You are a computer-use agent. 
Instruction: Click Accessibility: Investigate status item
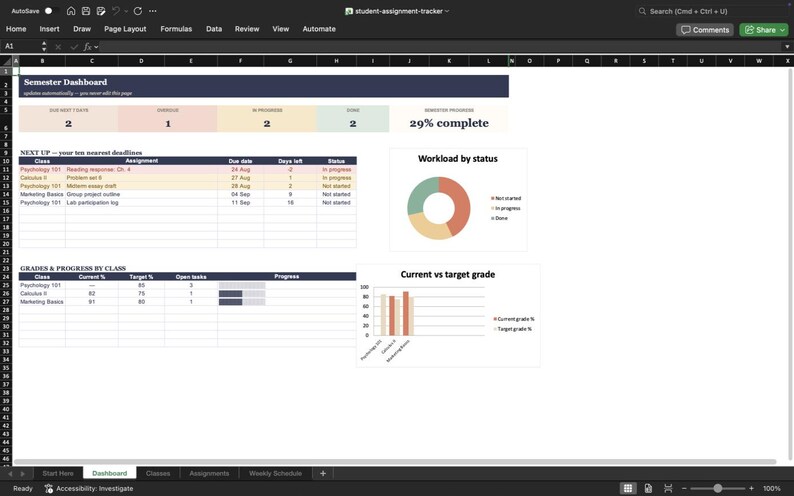click(89, 488)
